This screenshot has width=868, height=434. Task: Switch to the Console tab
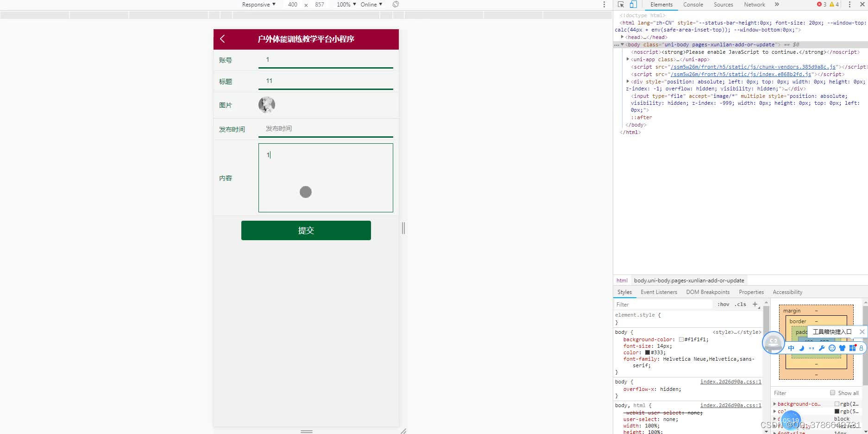point(693,4)
